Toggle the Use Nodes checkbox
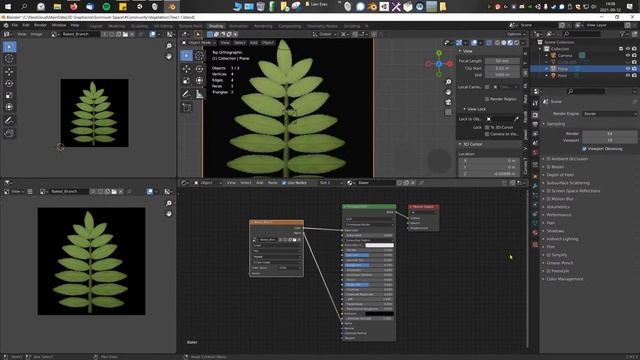Screen dimensions: 640x360 click(x=284, y=182)
